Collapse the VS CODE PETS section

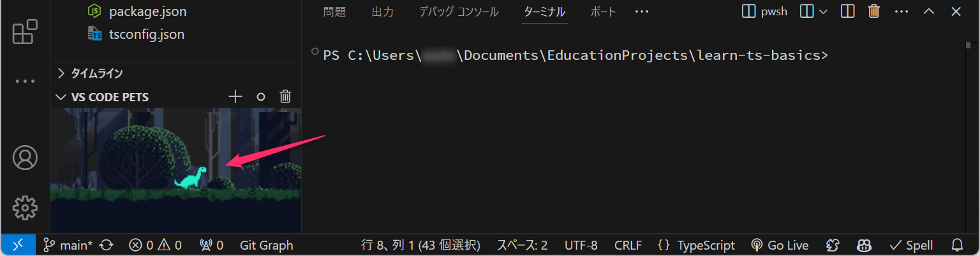pos(61,97)
